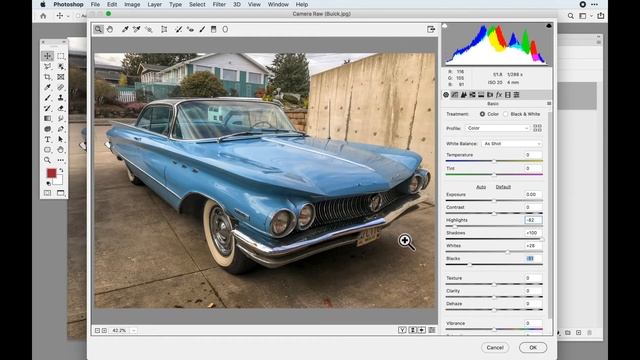Toggle Quick Mask mode in Tools panel
The width and height of the screenshot is (640, 360).
pos(48,193)
